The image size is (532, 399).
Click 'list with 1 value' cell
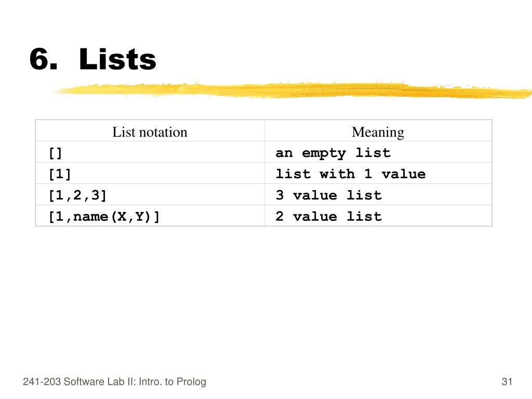click(x=378, y=174)
